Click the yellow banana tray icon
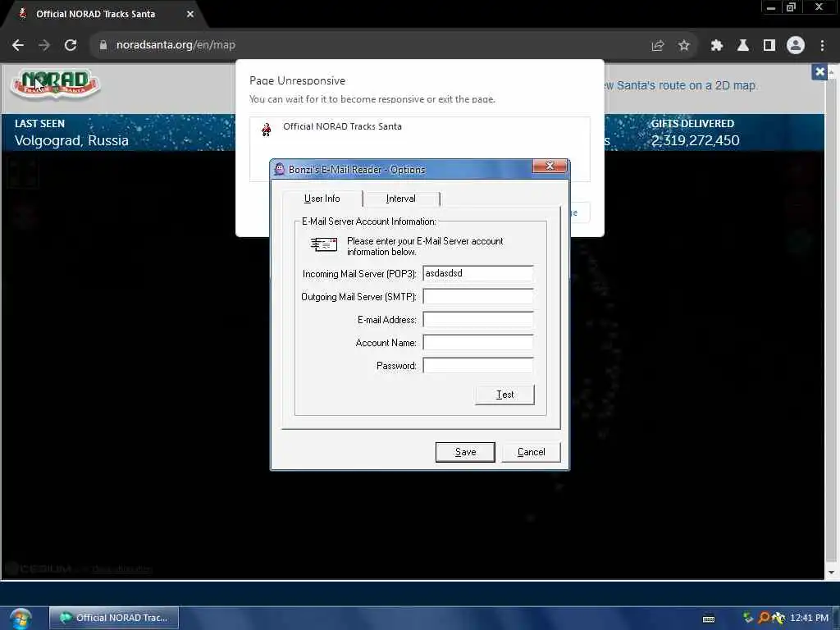The height and width of the screenshot is (630, 840). coord(778,618)
